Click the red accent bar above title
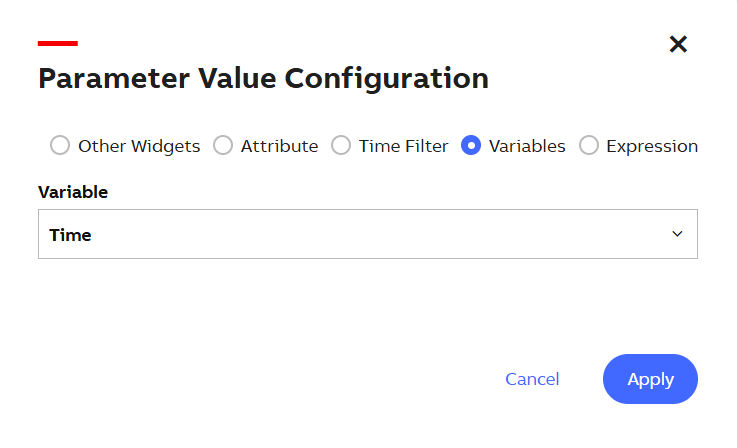The image size is (737, 448). (x=58, y=43)
